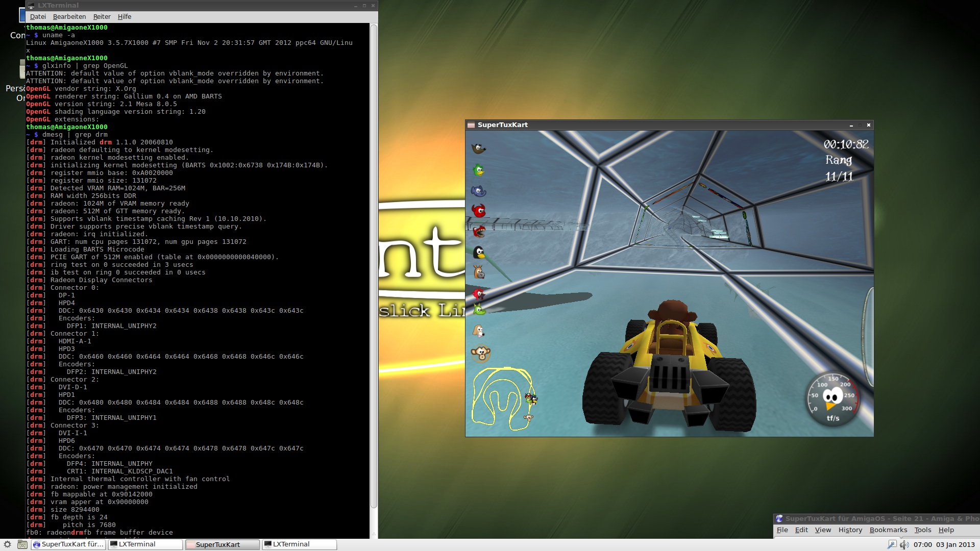This screenshot has height=551, width=980.
Task: Click the network status tray icon
Action: pyautogui.click(x=891, y=544)
